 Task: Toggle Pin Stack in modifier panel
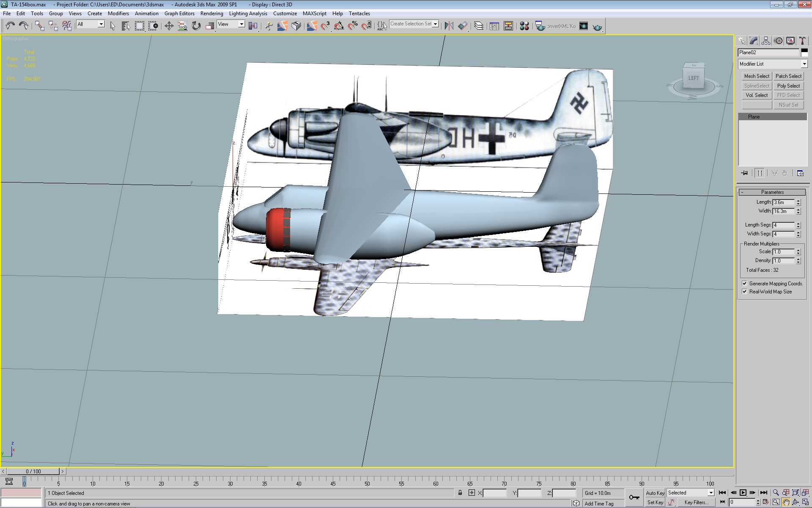pos(745,173)
